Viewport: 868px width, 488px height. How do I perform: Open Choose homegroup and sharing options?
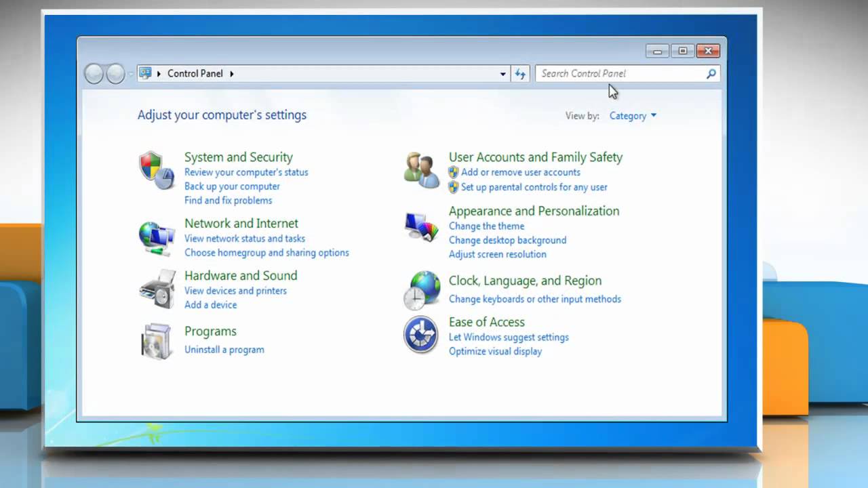[267, 253]
